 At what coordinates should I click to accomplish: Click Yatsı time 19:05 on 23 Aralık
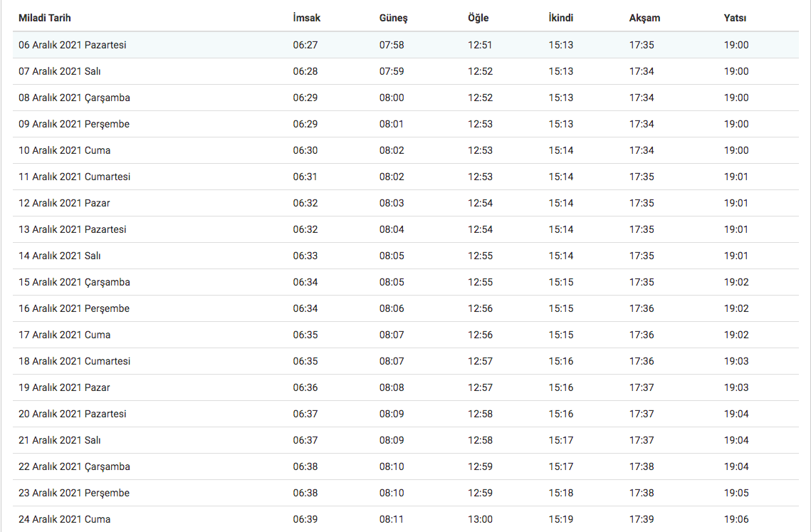(736, 493)
